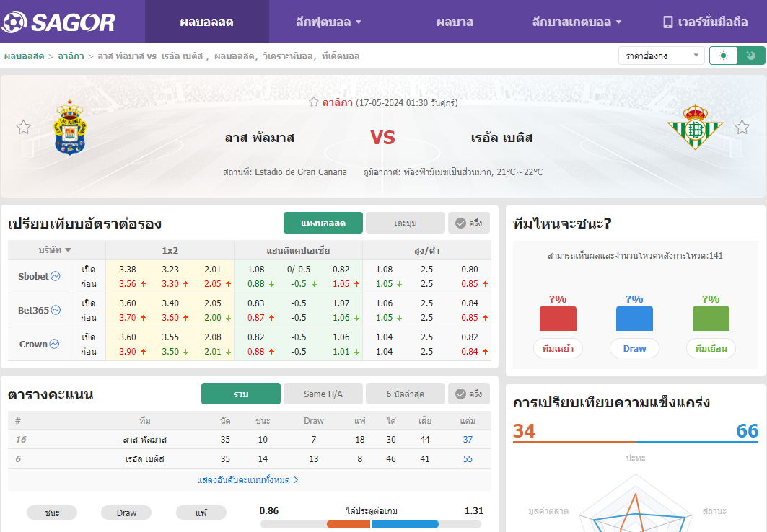Vote for ทีมเยือน to win

click(711, 348)
